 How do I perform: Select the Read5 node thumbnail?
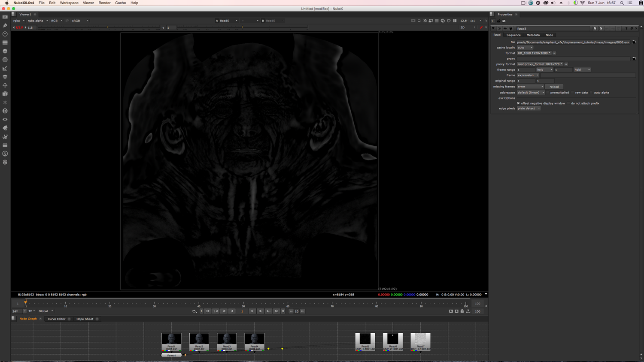pos(365,341)
